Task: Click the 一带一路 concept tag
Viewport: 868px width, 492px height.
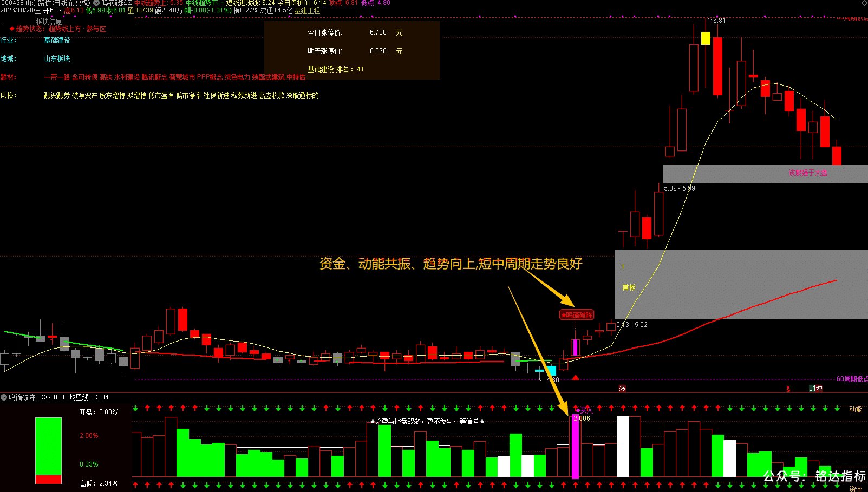Action: click(57, 77)
